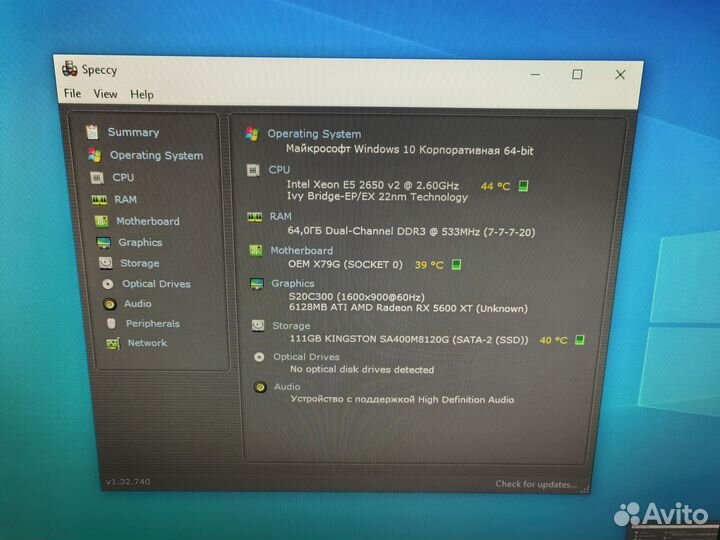Open the CPU heading link in summary
720x540 pixels.
click(279, 169)
